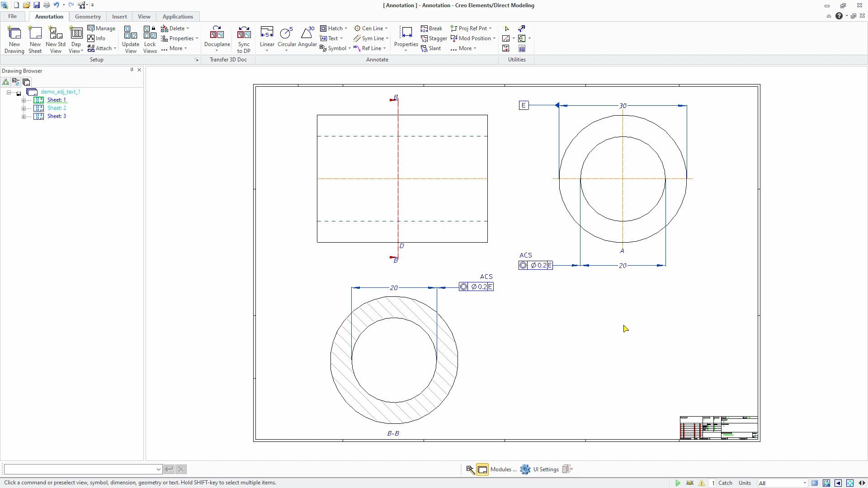
Task: Open the Applications tab
Action: tap(178, 17)
